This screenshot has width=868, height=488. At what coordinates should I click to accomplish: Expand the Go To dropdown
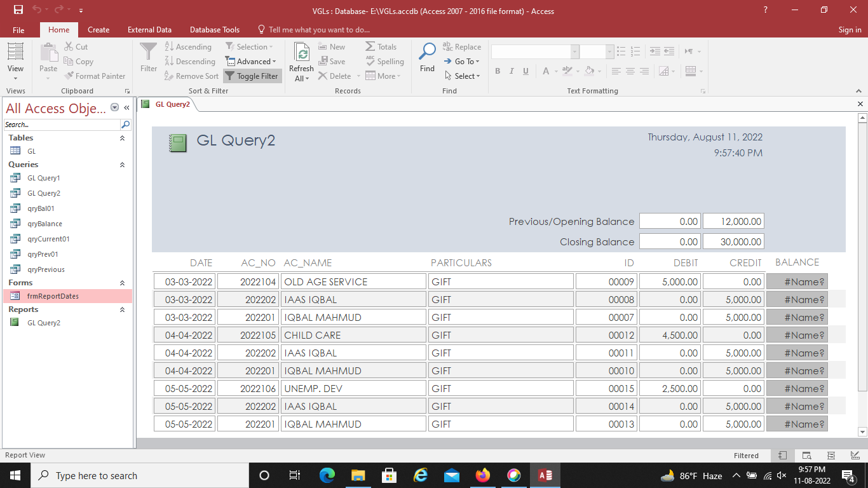click(463, 62)
